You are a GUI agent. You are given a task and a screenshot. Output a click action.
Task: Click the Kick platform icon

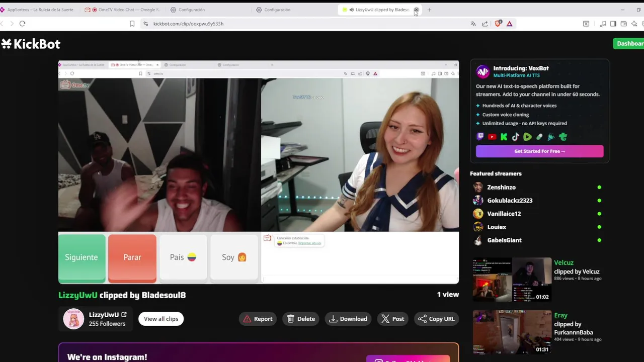[x=504, y=137]
